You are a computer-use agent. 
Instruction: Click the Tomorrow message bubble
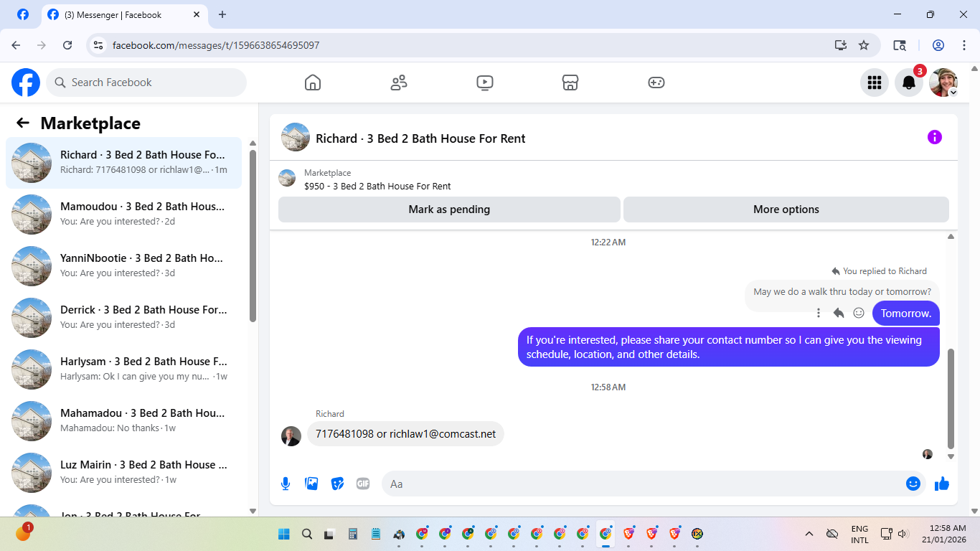(906, 314)
